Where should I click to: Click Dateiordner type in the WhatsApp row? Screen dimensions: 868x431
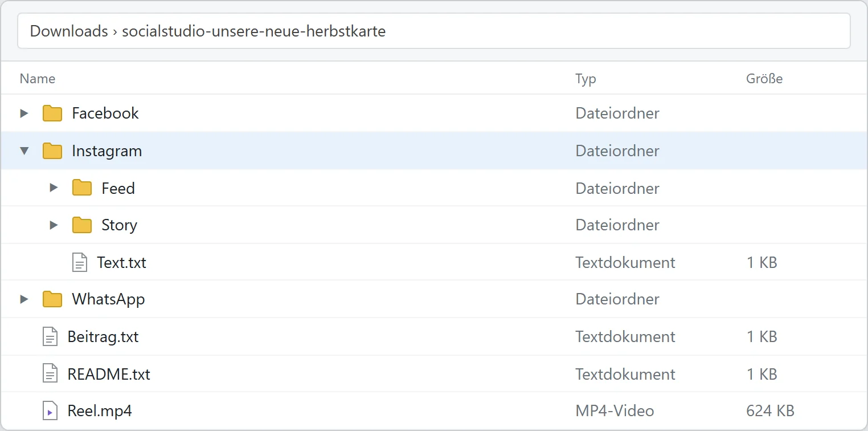[617, 299]
